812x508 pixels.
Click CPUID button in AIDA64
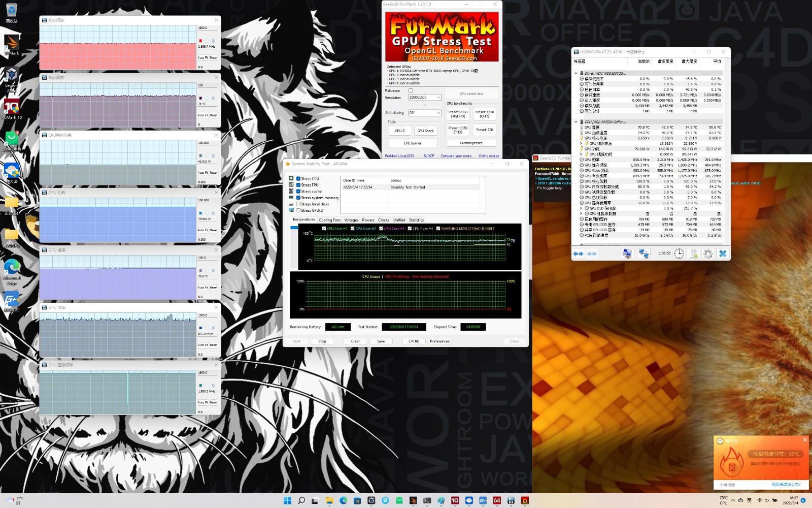(414, 341)
